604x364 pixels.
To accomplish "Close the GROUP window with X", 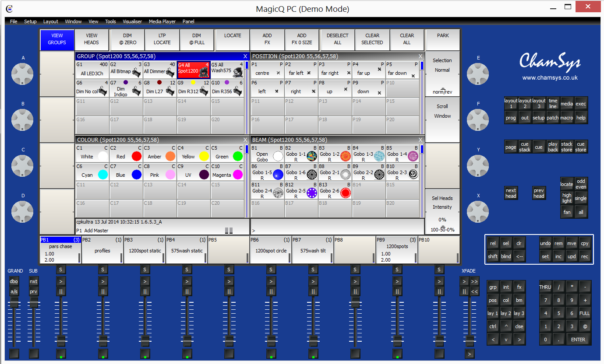I will pos(245,56).
